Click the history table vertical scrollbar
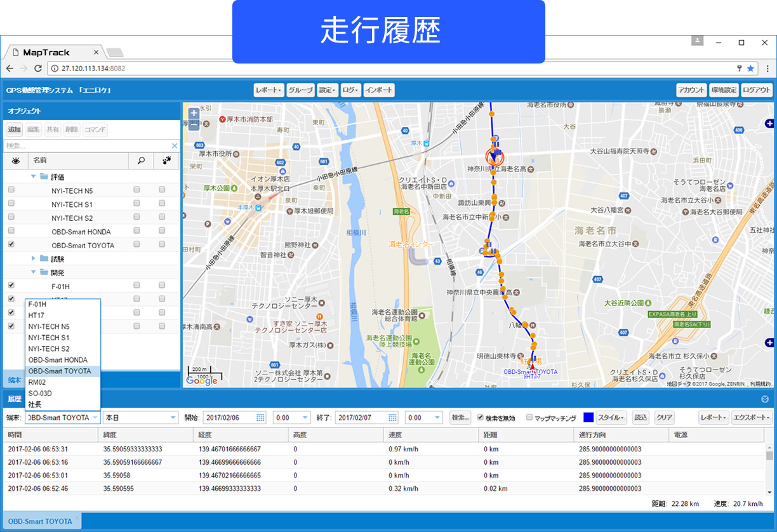 (x=769, y=470)
